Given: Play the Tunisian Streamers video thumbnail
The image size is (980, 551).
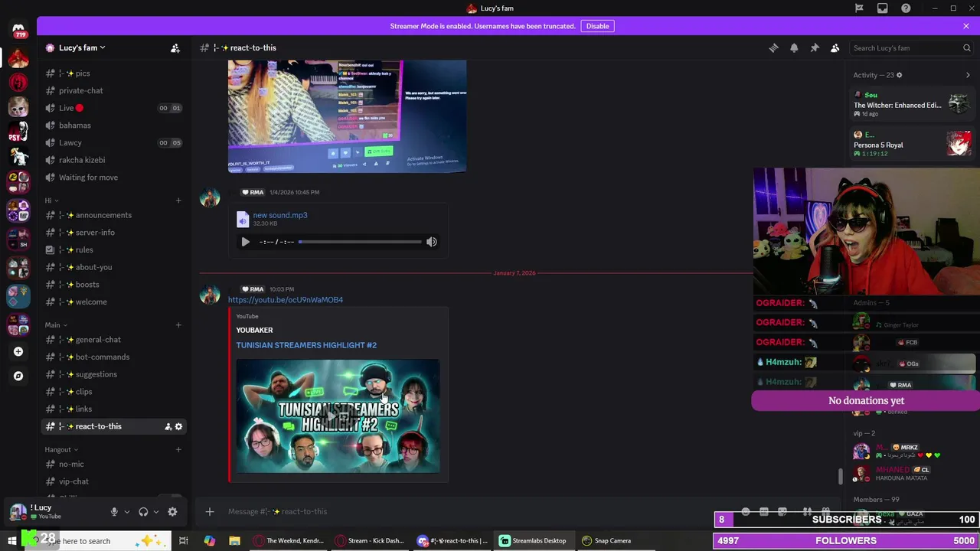Looking at the screenshot, I should tap(338, 416).
